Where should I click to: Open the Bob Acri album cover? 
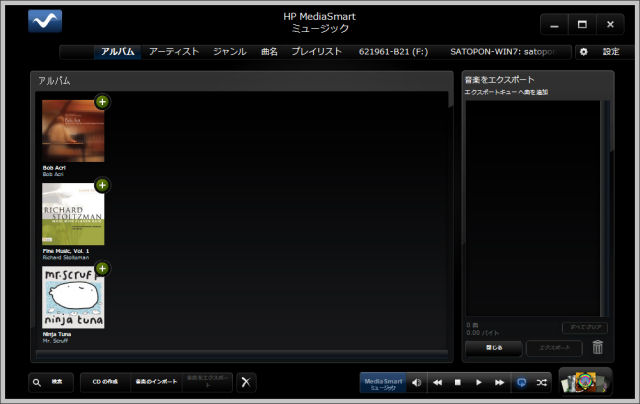(73, 131)
